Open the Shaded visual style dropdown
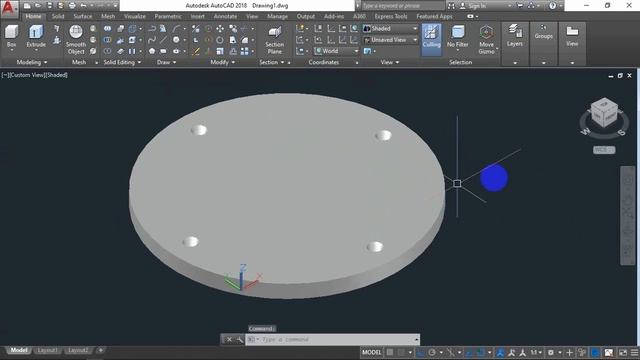The height and width of the screenshot is (360, 640). point(390,29)
